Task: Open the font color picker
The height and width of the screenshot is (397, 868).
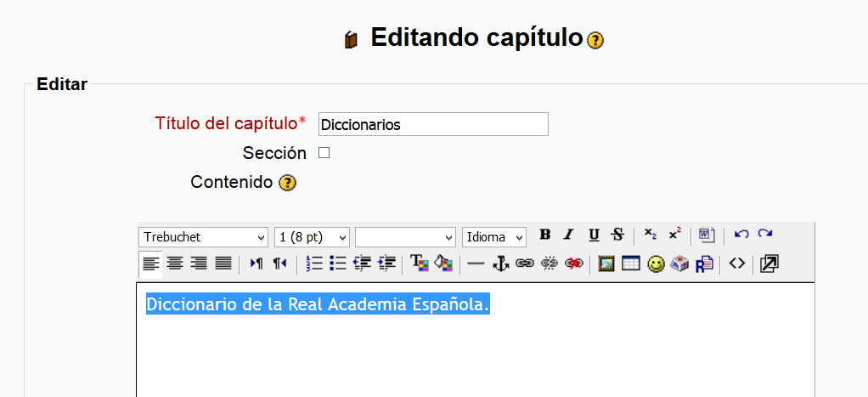Action: point(420,264)
